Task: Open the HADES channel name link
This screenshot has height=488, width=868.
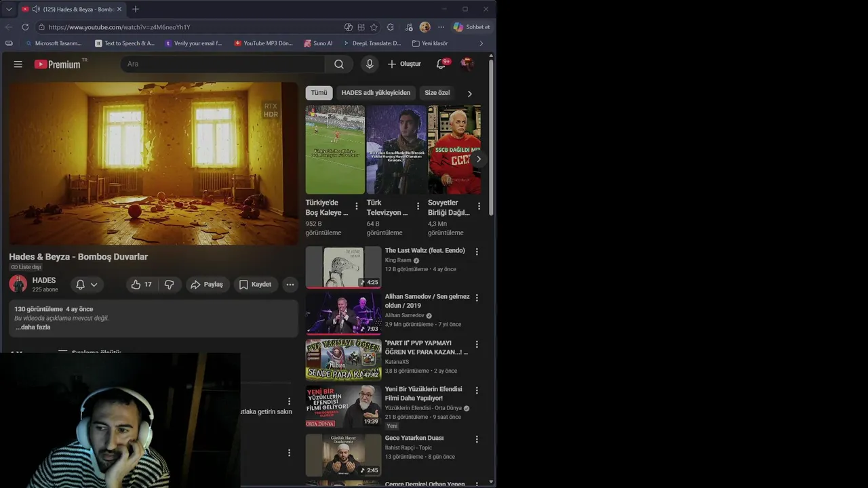Action: [44, 280]
